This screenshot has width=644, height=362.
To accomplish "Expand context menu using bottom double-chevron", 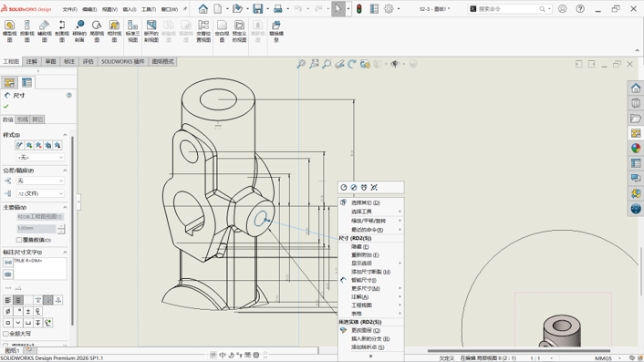I will [371, 357].
